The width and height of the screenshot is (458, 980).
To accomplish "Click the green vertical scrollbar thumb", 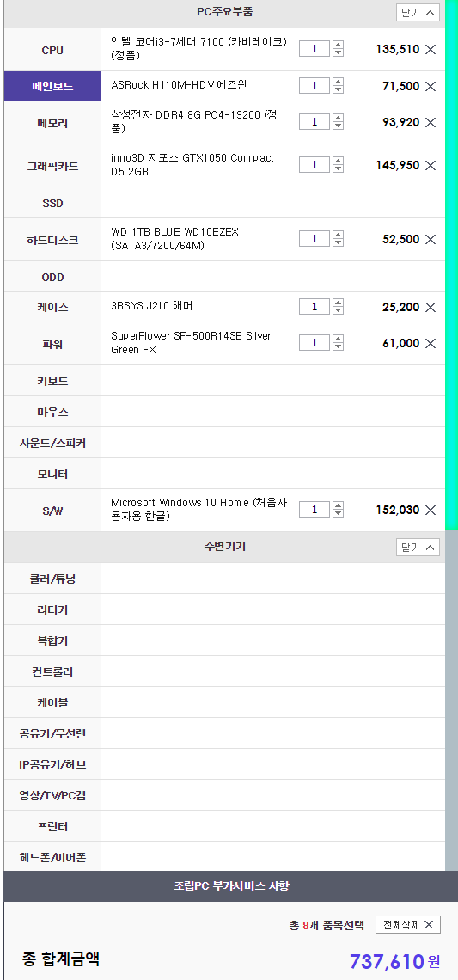I will [x=451, y=266].
